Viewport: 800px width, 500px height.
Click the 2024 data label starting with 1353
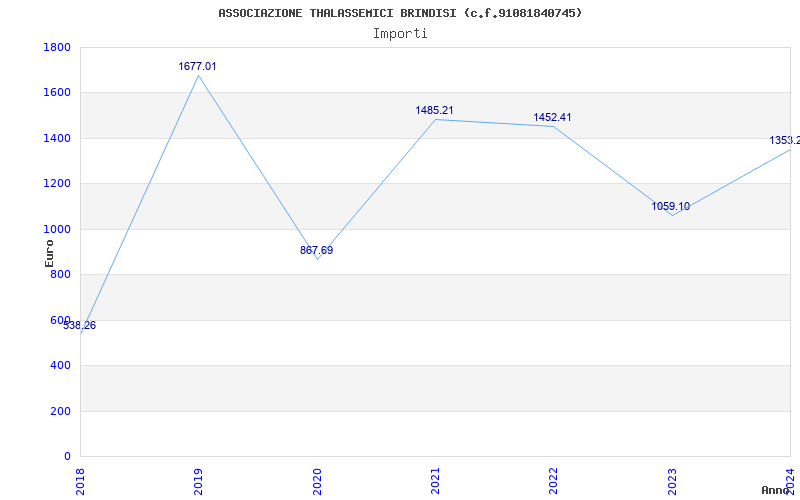(785, 140)
